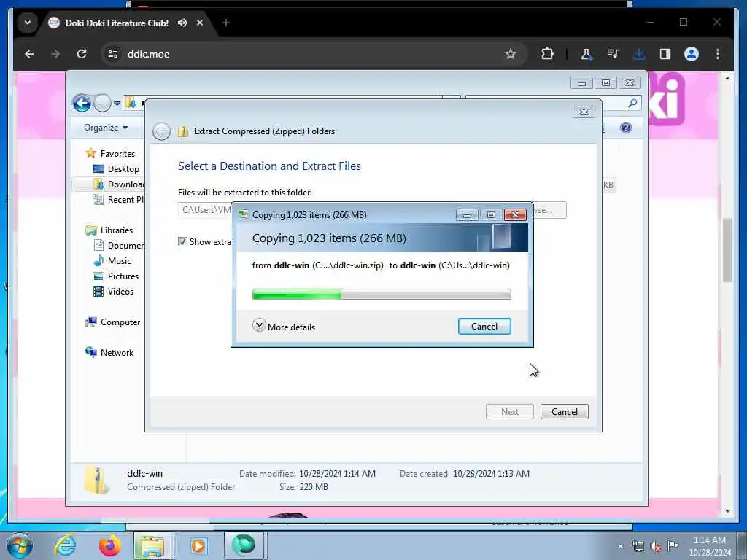Click the Extract wizard back arrow
Screen dimensions: 747x560
coord(161,131)
